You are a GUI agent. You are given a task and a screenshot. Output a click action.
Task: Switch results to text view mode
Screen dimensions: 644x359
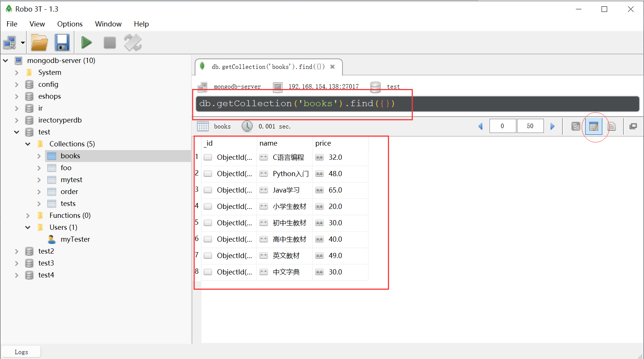coord(612,126)
